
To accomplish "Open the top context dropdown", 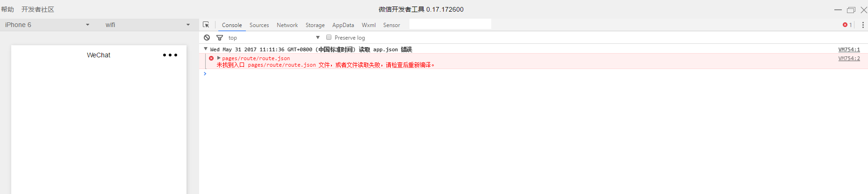I will coord(274,37).
